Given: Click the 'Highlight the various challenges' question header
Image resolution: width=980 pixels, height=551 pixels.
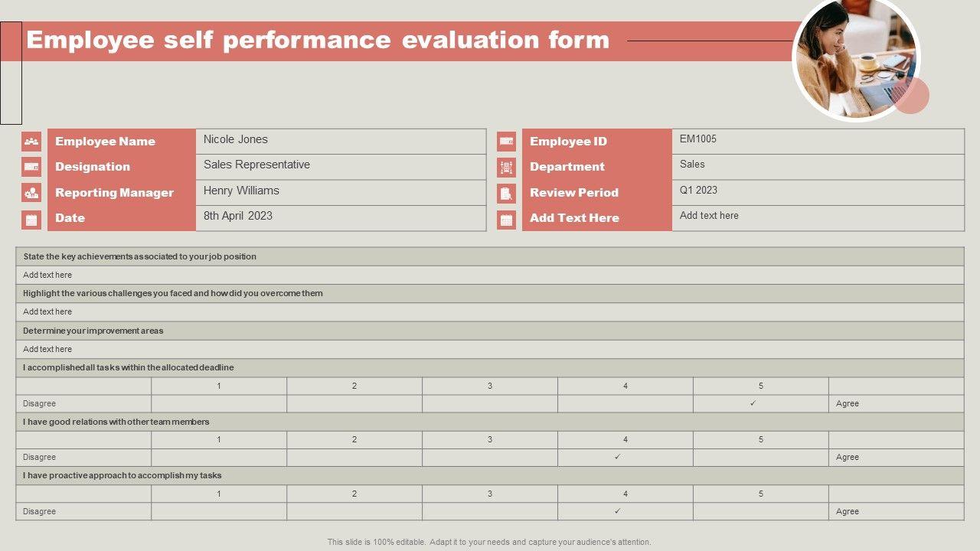Looking at the screenshot, I should [x=490, y=293].
